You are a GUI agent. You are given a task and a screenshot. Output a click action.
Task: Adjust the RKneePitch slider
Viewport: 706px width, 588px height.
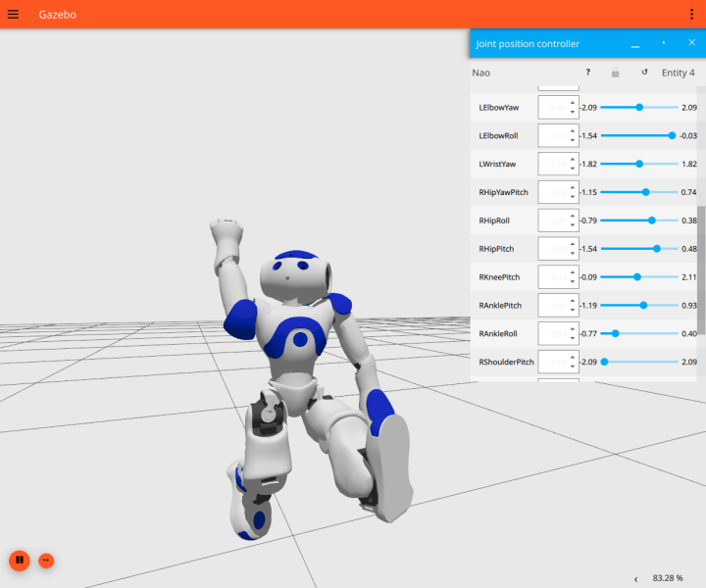tap(639, 277)
